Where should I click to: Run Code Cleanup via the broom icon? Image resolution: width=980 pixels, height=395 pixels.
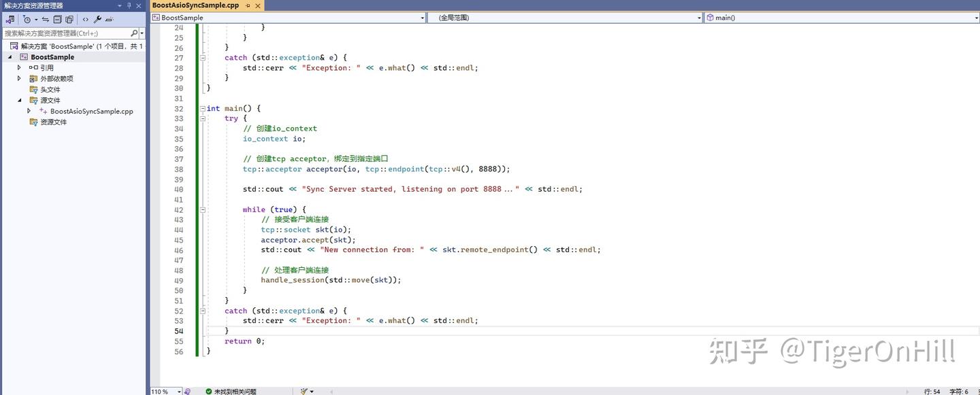coord(305,390)
